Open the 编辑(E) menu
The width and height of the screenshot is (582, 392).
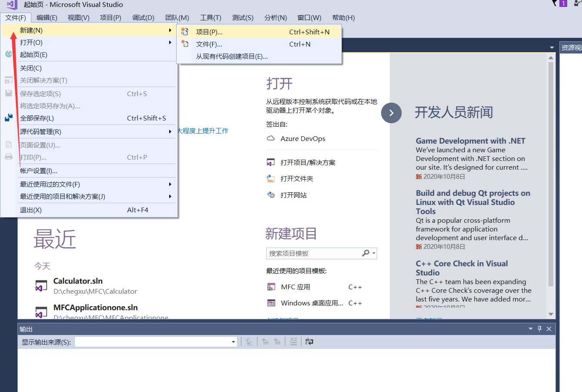(x=47, y=18)
